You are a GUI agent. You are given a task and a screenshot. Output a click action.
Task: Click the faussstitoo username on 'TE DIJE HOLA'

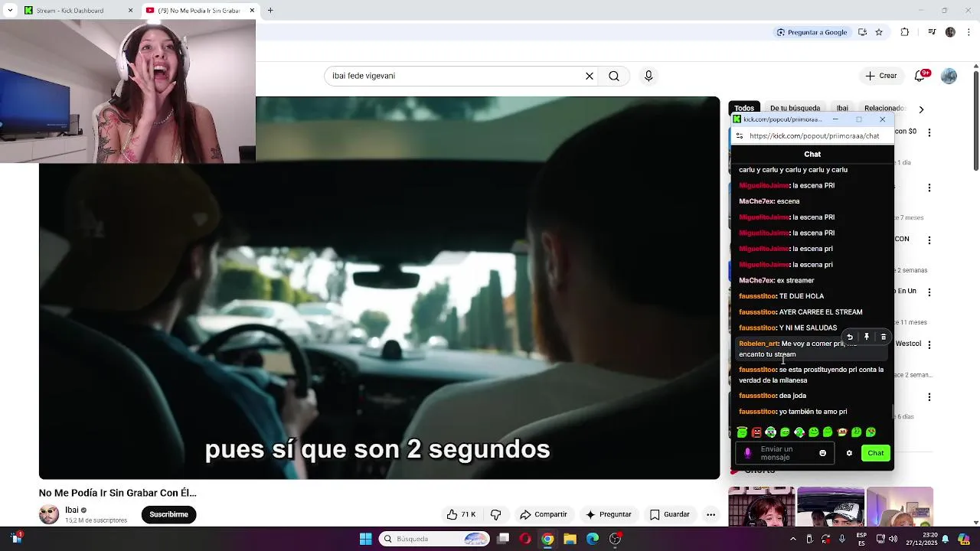tap(758, 296)
